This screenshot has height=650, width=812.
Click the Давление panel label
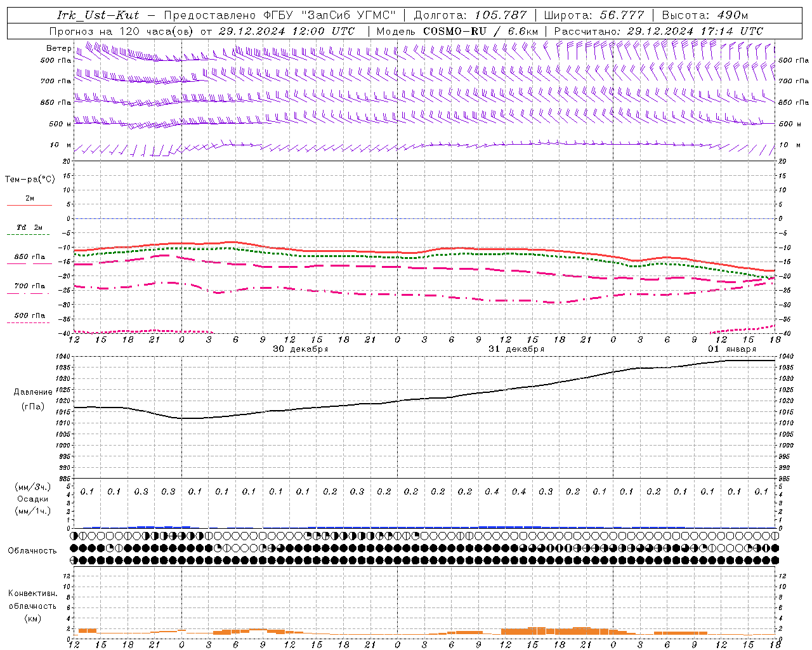[33, 392]
